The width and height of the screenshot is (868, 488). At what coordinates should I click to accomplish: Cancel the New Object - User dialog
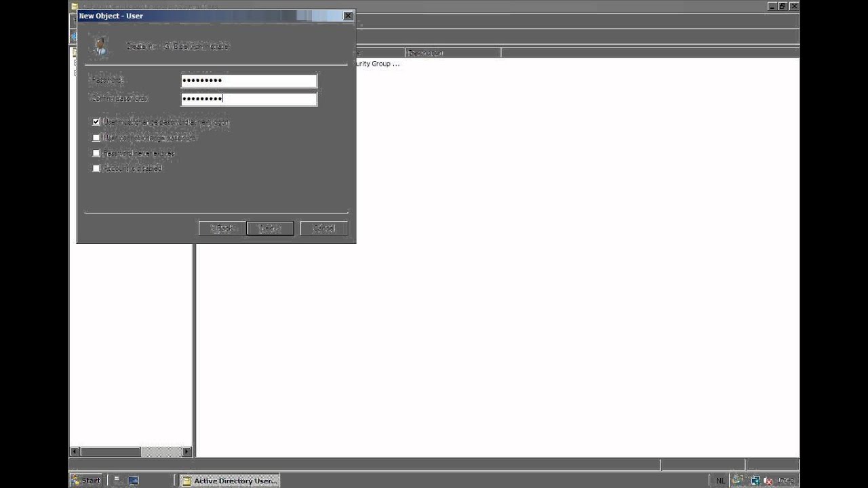tap(323, 228)
